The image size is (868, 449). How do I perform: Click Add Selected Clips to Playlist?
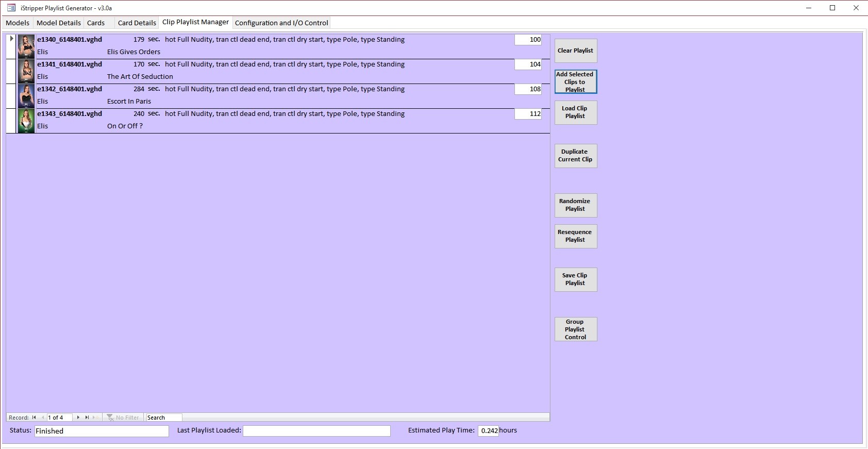tap(576, 82)
